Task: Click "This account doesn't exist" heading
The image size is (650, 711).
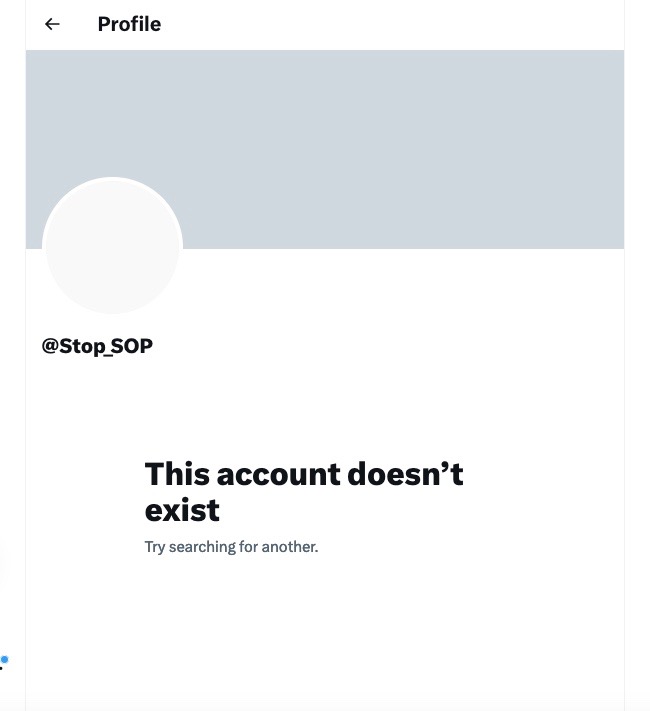Action: [x=304, y=491]
